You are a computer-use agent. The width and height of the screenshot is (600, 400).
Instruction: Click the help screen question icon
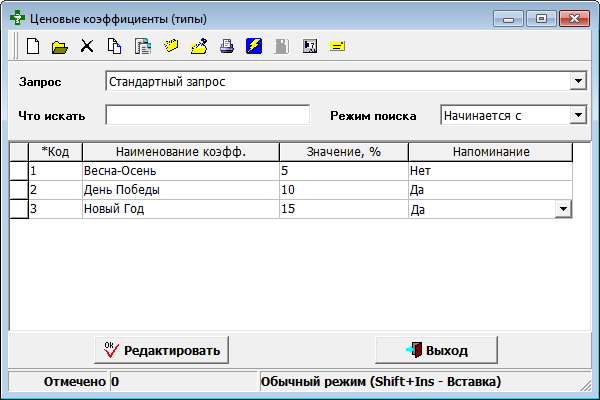[x=310, y=46]
